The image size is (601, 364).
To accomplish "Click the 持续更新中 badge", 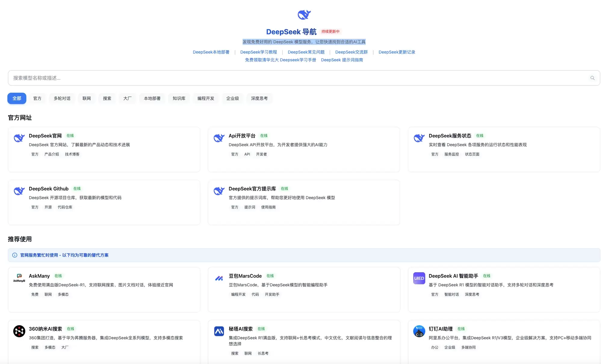I will [x=330, y=32].
